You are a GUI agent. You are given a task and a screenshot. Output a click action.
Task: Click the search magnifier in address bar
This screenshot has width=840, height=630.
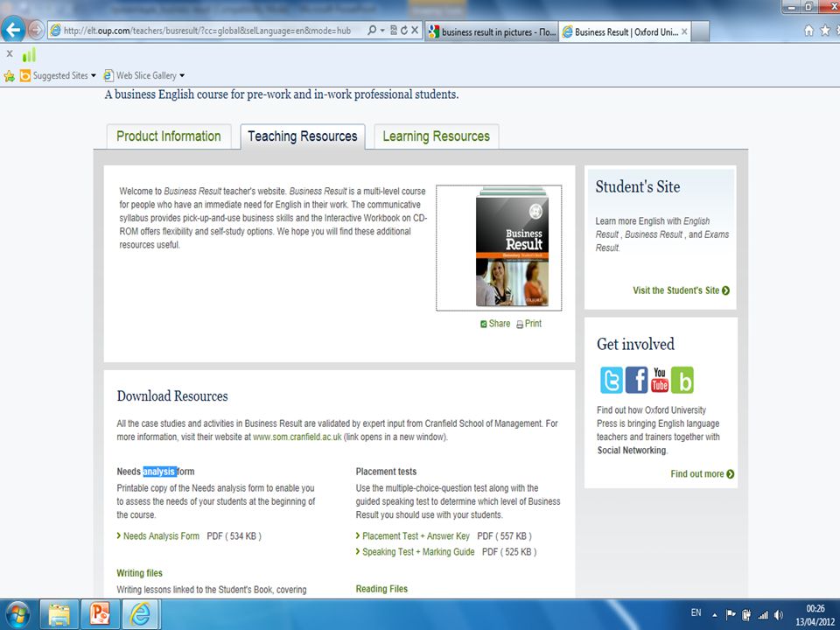click(372, 31)
